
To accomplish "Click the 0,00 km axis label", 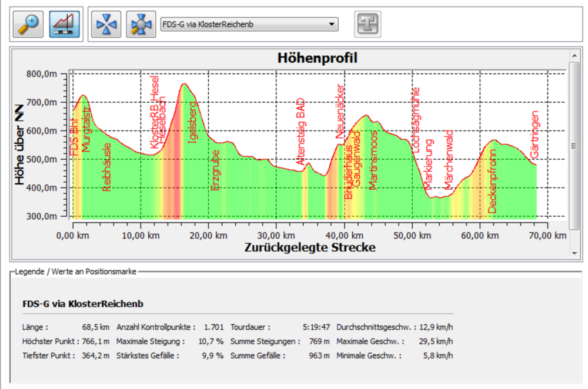I will click(73, 236).
